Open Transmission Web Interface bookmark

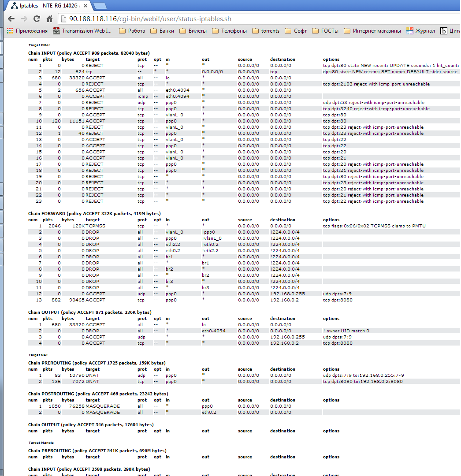82,31
